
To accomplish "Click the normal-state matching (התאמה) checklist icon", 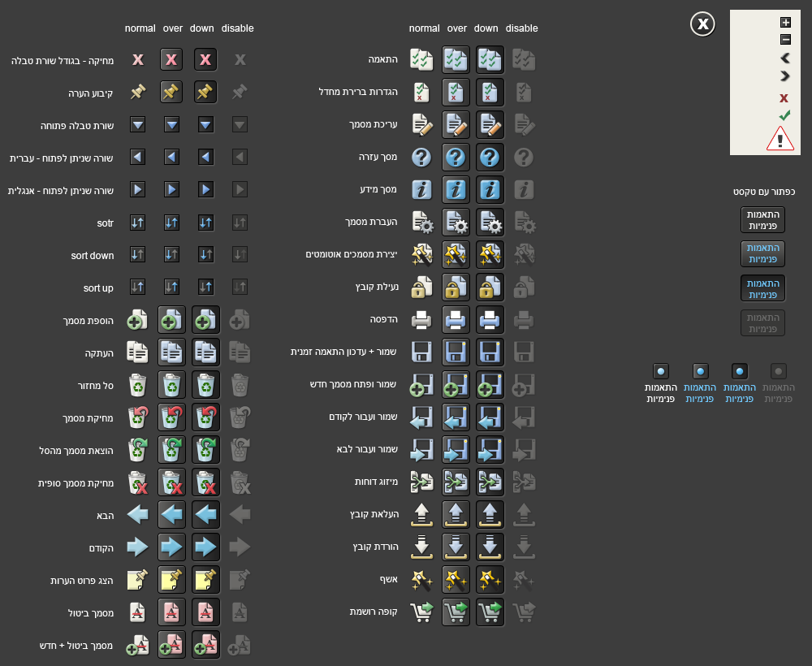I will 421,59.
